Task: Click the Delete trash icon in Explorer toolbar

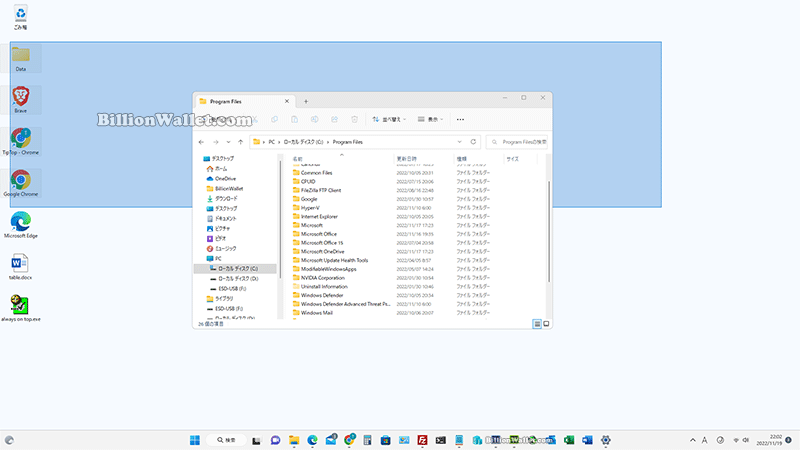Action: tap(354, 119)
